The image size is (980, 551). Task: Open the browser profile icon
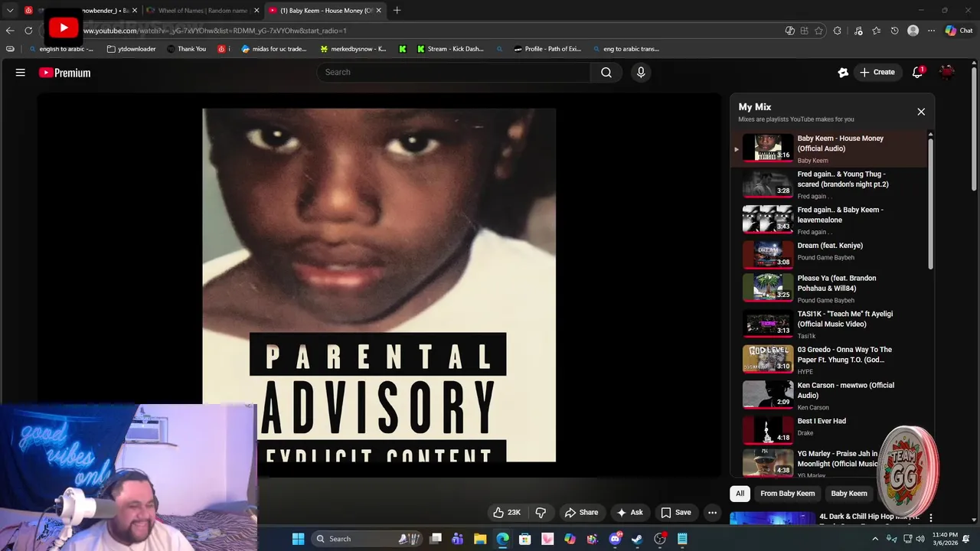(x=913, y=31)
